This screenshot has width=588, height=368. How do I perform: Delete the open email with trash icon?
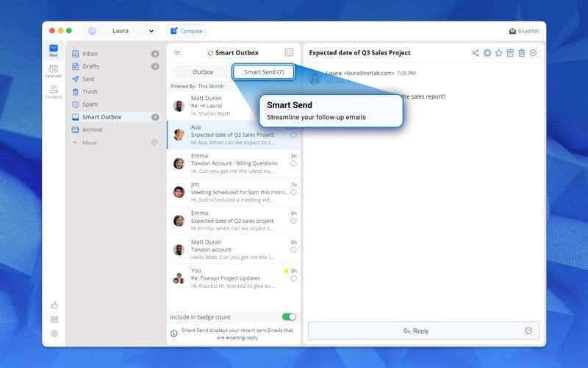coord(522,53)
